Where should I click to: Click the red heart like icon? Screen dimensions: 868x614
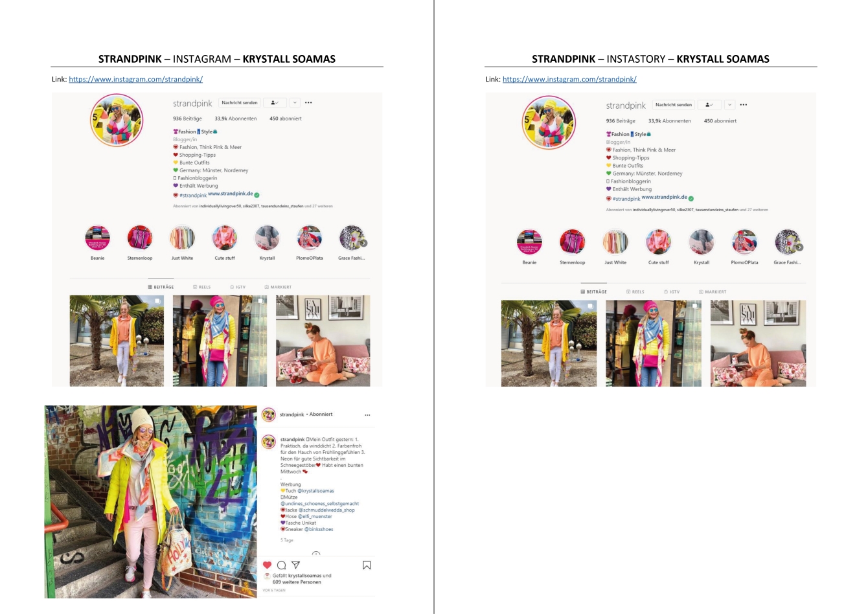(x=267, y=565)
